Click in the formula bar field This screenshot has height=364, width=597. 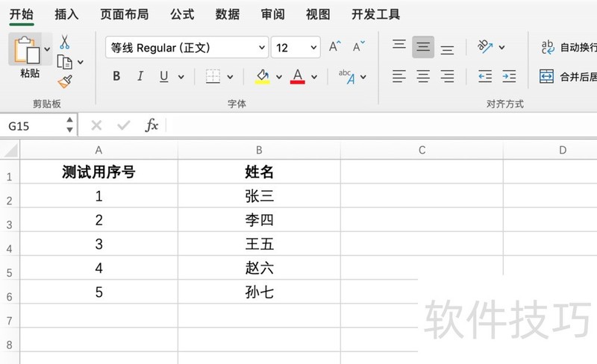tap(382, 125)
